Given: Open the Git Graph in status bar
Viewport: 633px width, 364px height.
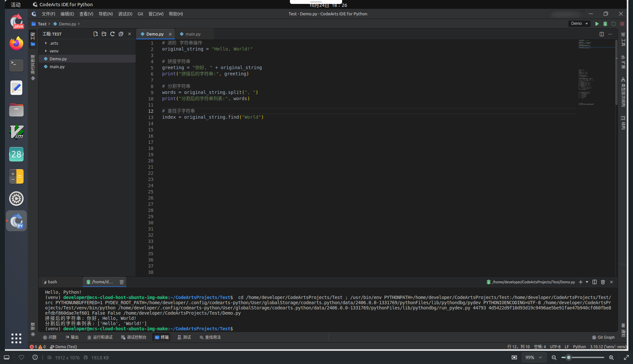Looking at the screenshot, I should click(603, 337).
